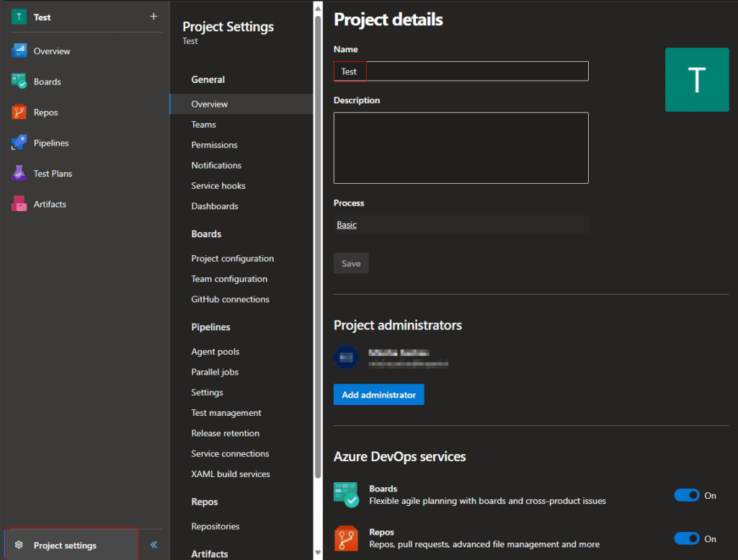
Task: Click the Add administrator button
Action: 378,395
